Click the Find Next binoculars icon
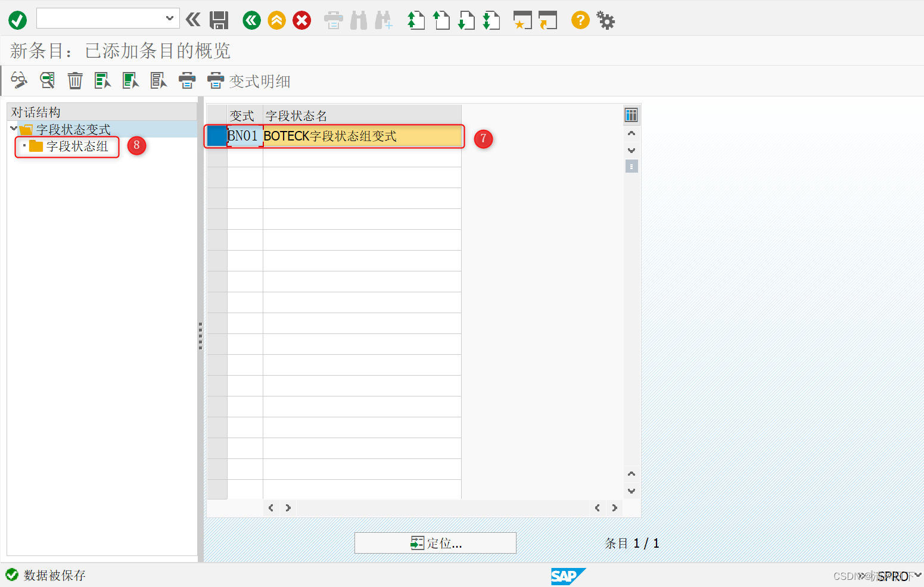The height and width of the screenshot is (587, 924). 384,21
